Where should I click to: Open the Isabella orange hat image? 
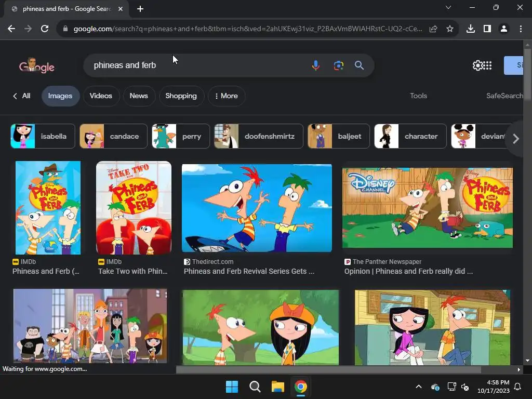(261, 327)
